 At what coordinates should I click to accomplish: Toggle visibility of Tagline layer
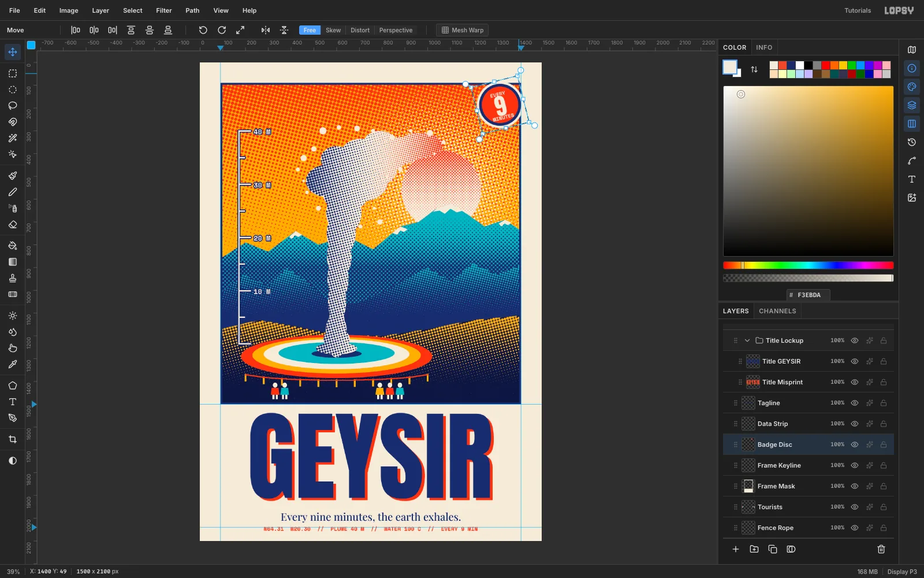[855, 403]
